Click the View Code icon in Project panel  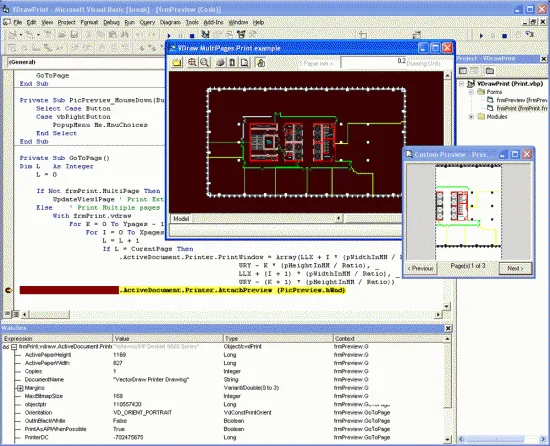tap(463, 70)
